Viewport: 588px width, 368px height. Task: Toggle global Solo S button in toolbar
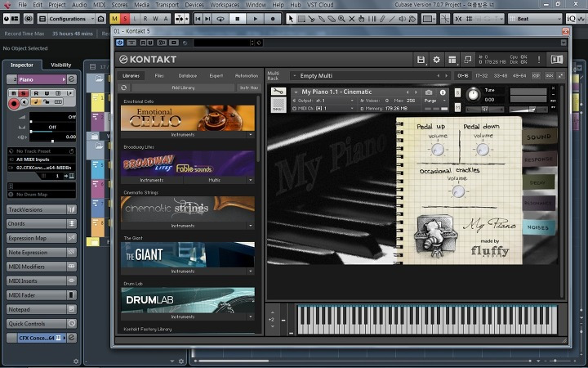click(x=125, y=19)
